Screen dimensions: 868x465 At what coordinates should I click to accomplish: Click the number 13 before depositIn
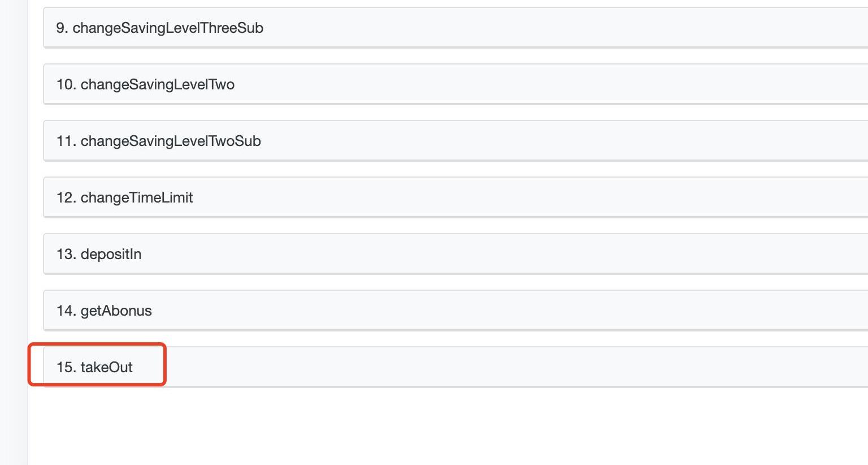click(x=66, y=254)
